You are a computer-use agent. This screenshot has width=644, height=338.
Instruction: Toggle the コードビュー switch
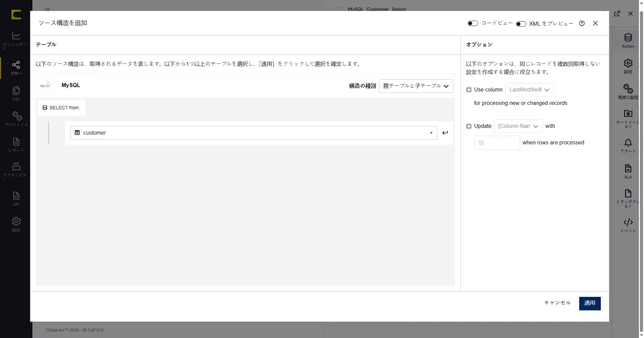tap(472, 23)
